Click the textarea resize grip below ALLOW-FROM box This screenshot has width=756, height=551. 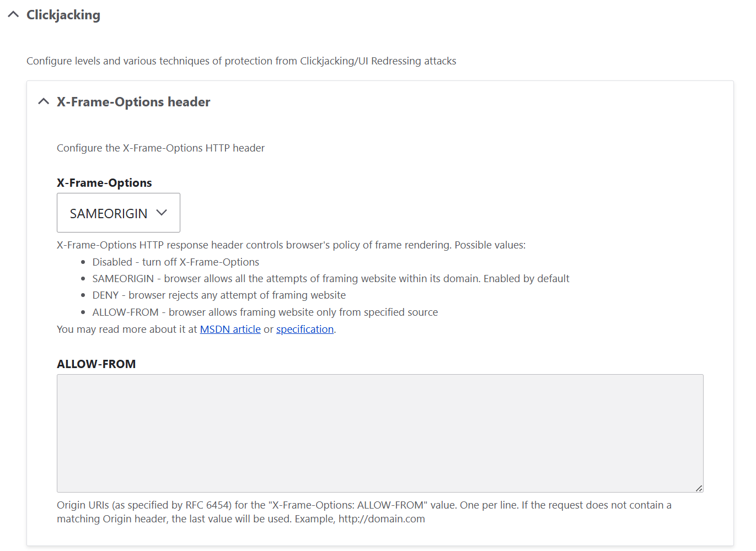(x=700, y=488)
